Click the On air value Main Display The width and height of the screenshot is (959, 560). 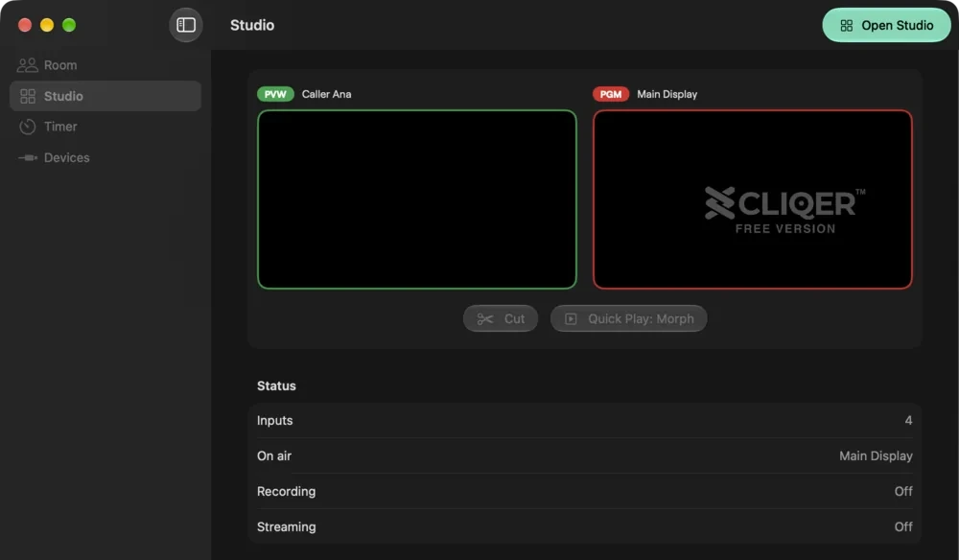coord(876,456)
